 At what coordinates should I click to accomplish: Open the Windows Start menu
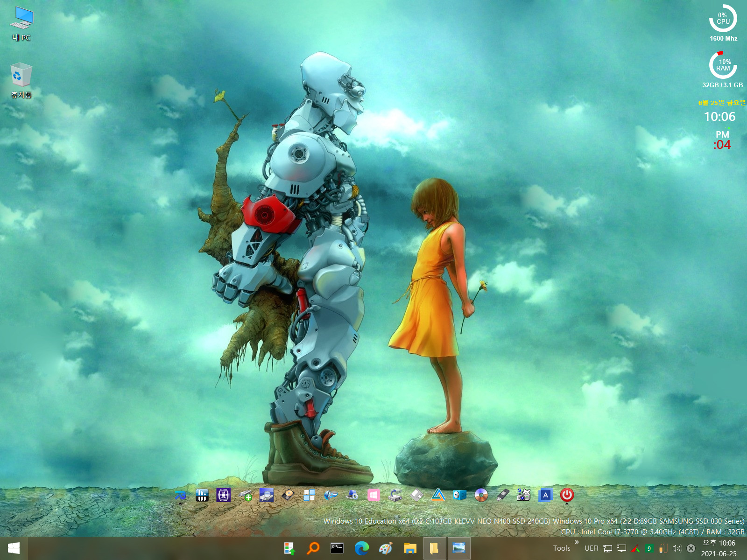click(14, 548)
